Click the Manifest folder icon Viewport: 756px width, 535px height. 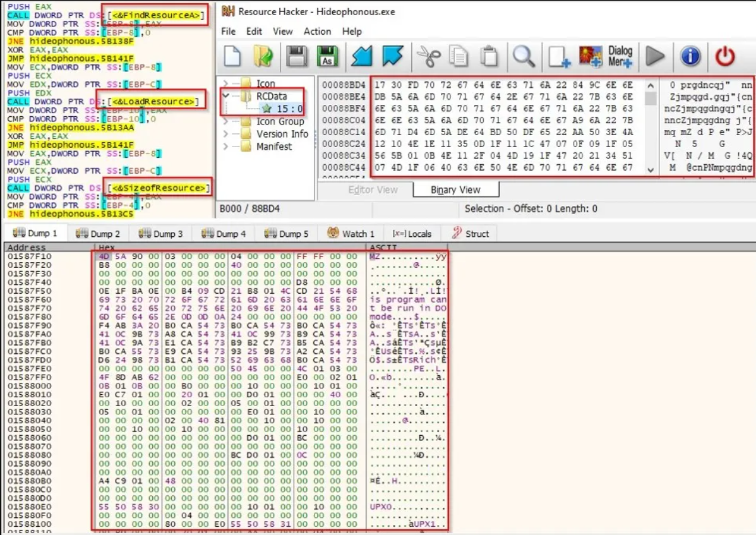coord(246,146)
